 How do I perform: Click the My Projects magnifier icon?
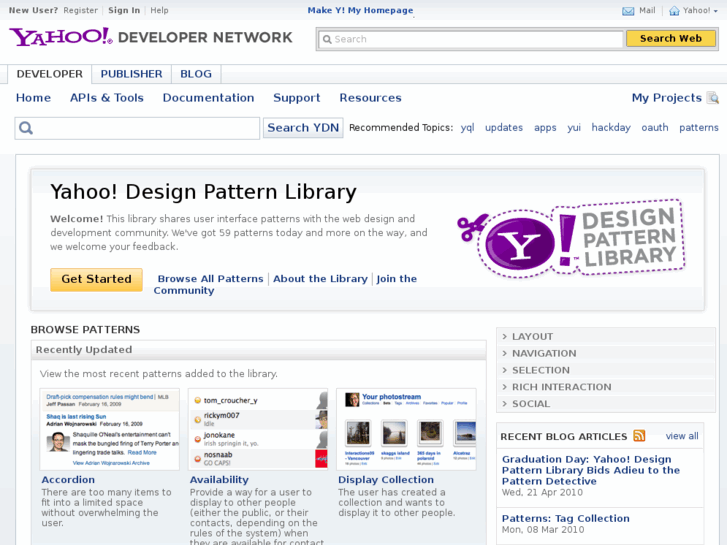(x=712, y=98)
